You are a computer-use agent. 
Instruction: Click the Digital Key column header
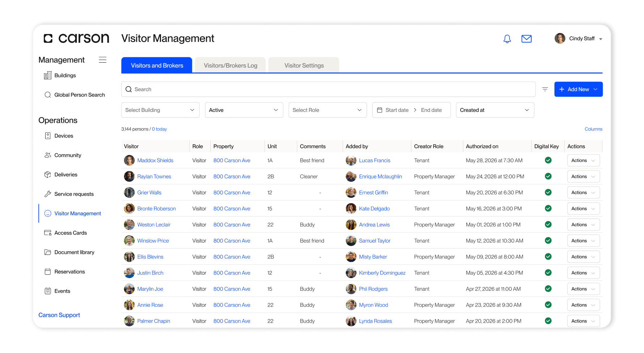546,146
